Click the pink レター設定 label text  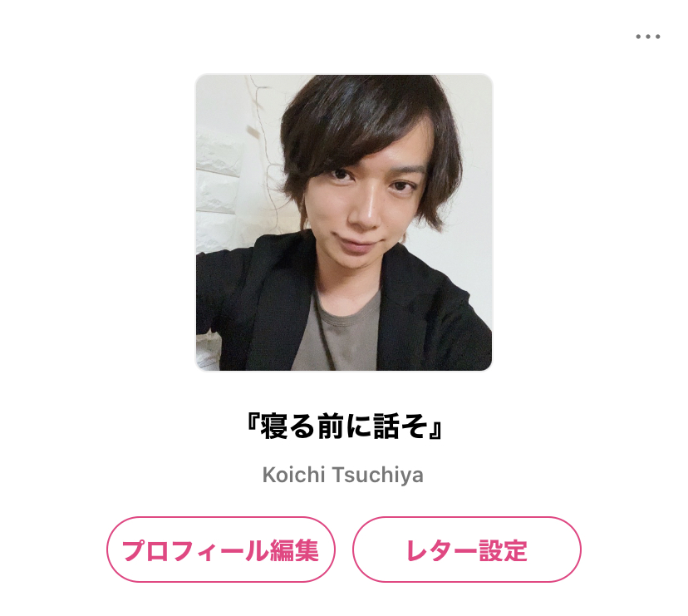pos(467,550)
